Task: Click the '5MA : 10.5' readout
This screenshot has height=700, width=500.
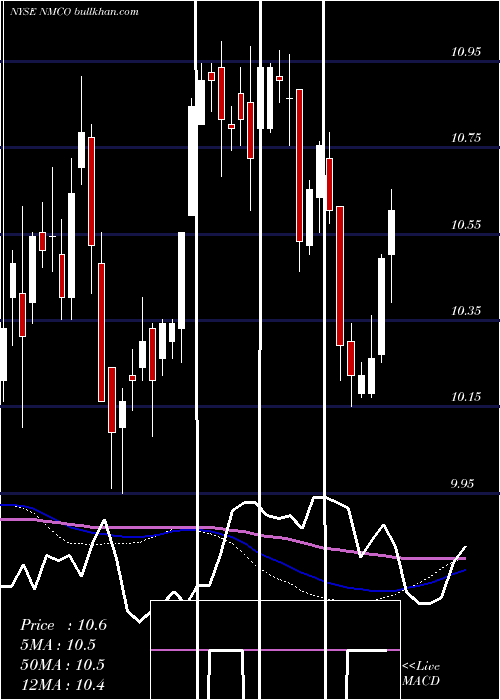Action: pos(58,645)
